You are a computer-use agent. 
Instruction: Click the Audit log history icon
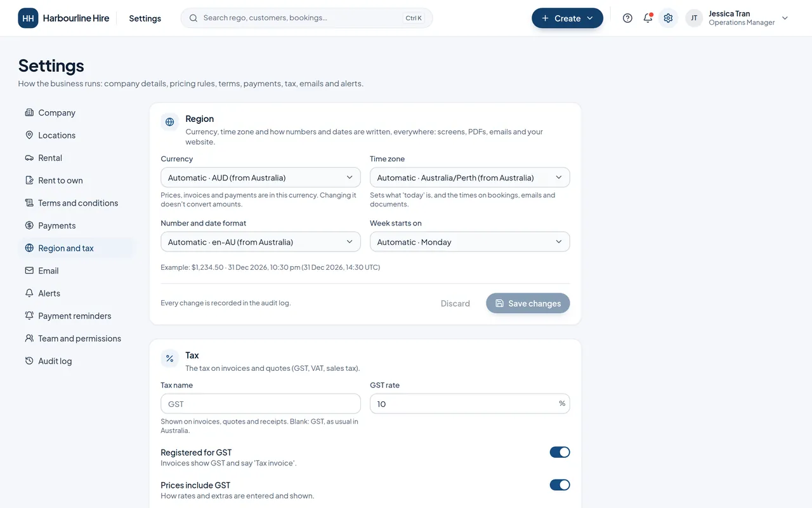pyautogui.click(x=29, y=361)
